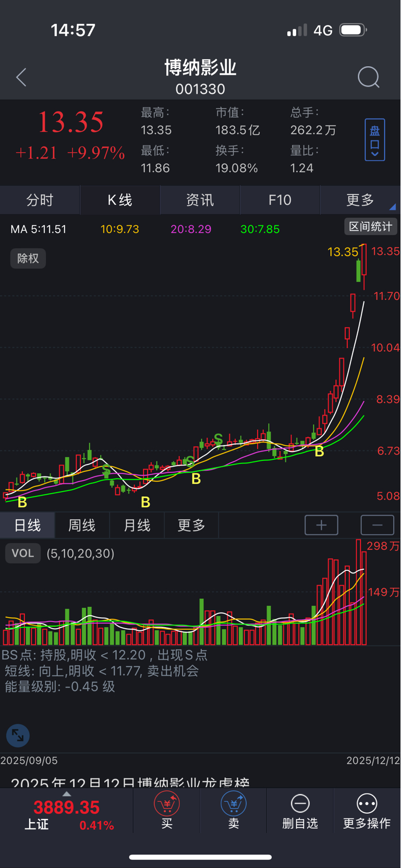Zoom in chart with plus button
The height and width of the screenshot is (868, 401).
[x=321, y=525]
